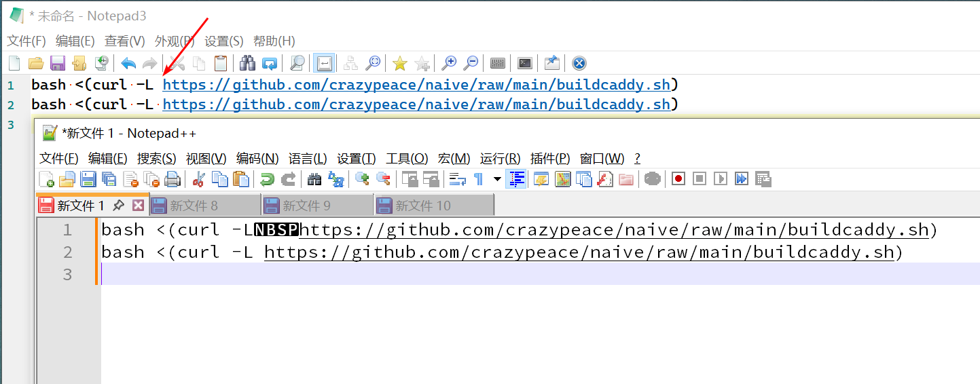The image size is (980, 384).
Task: Toggle pin on the 新文件 1 tab
Action: [x=119, y=206]
